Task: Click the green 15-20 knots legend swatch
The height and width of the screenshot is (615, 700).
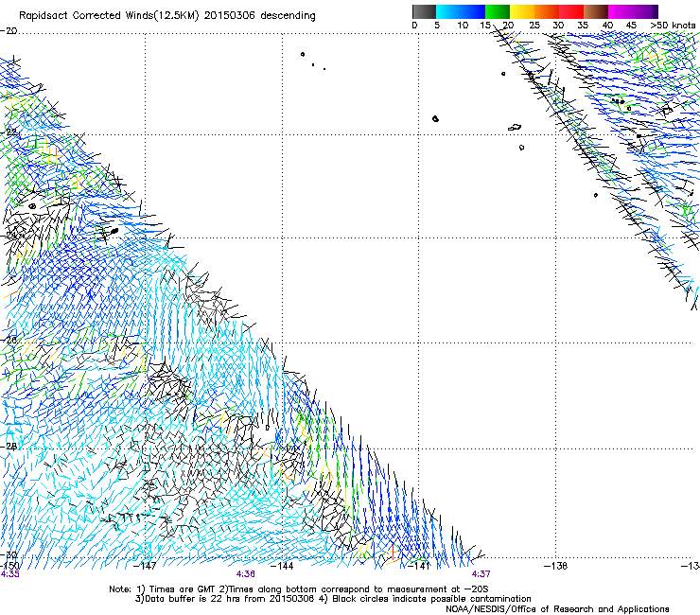Action: point(498,11)
